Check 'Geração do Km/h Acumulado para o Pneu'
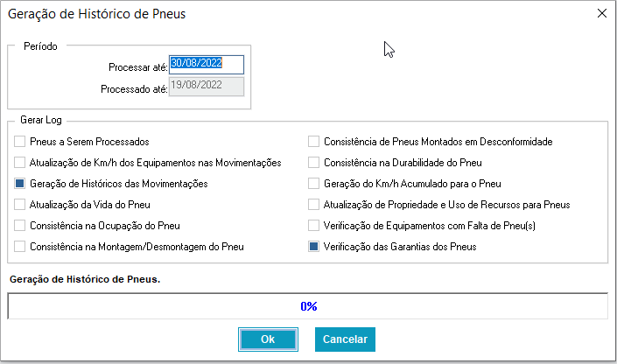 click(x=314, y=184)
